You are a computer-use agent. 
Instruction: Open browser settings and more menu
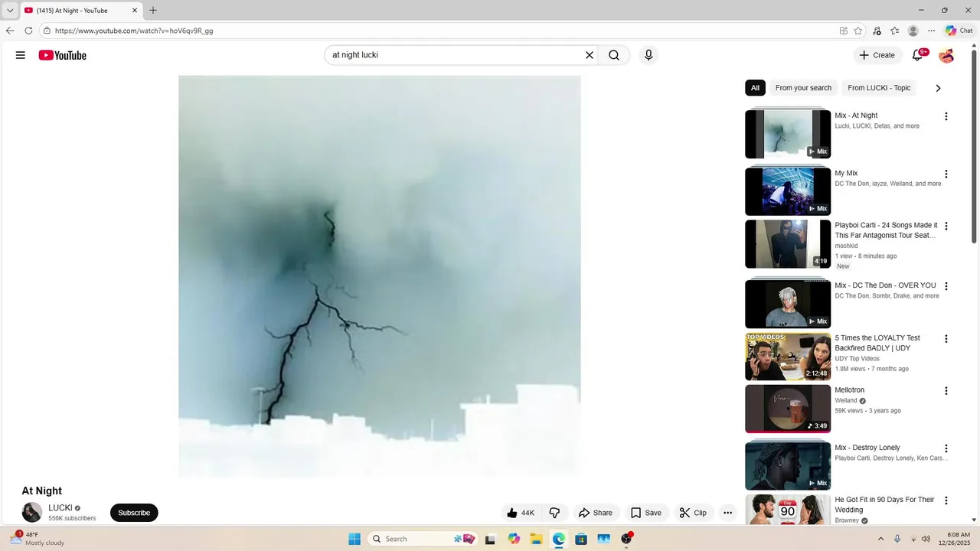coord(931,31)
